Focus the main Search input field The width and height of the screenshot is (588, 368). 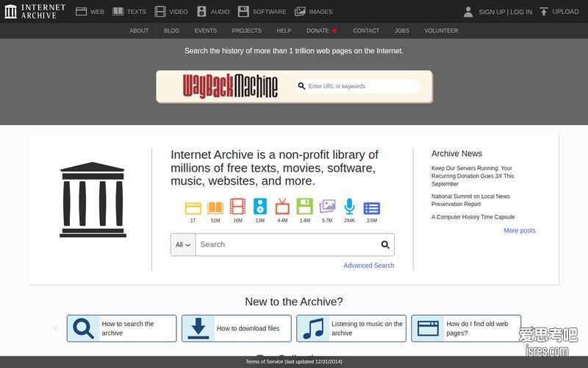(287, 245)
